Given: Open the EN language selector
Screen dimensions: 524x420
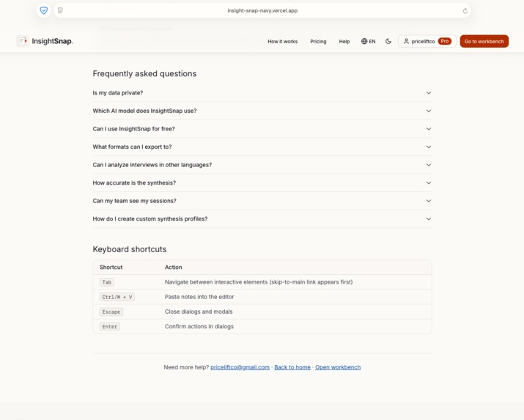Looking at the screenshot, I should tap(369, 42).
